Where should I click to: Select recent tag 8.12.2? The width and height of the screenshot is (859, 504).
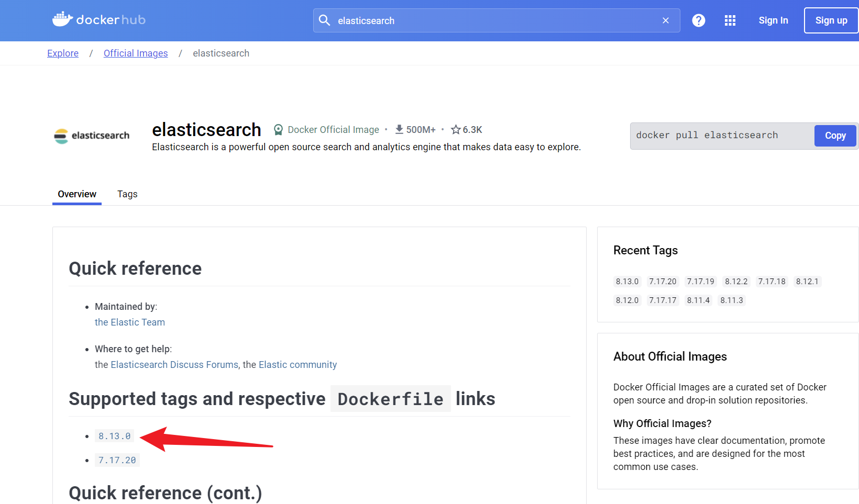coord(736,282)
